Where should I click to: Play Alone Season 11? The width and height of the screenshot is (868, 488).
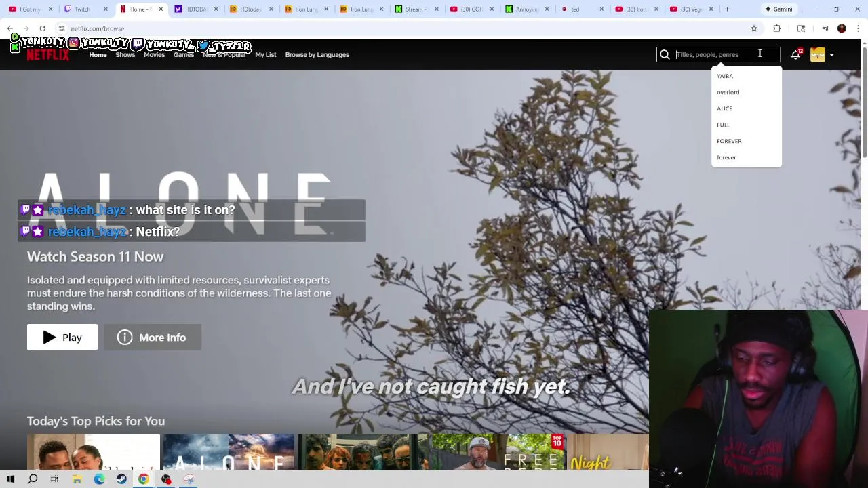[x=62, y=338]
